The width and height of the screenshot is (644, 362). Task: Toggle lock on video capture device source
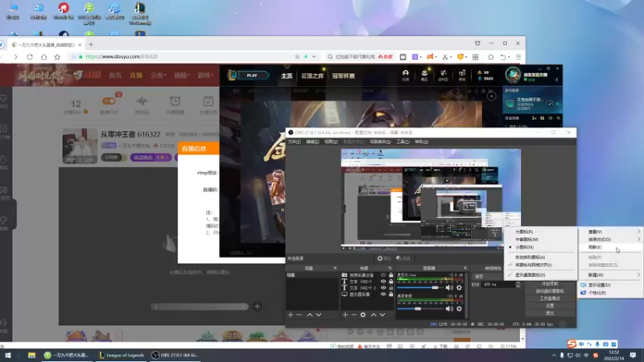coord(391,275)
